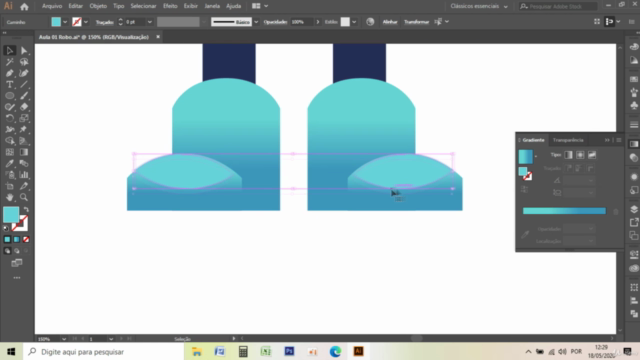This screenshot has height=360, width=640.
Task: Choose the Artboard tool
Action: coord(10,186)
